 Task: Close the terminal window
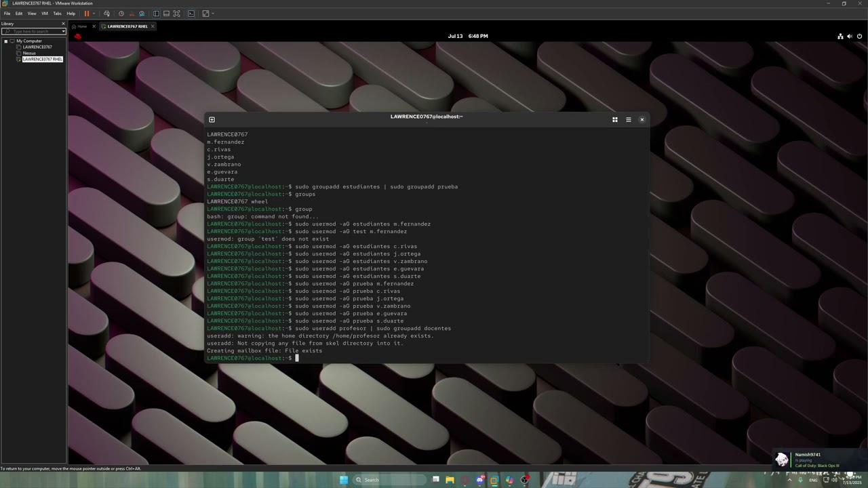pyautogui.click(x=642, y=119)
